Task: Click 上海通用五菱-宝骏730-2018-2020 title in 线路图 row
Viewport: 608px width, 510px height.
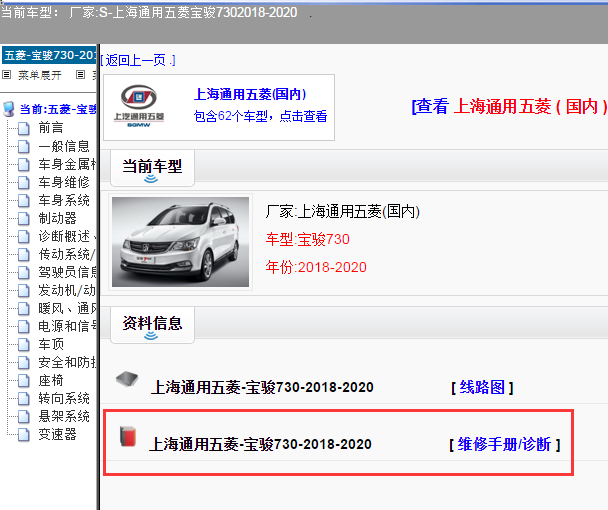Action: (x=262, y=387)
